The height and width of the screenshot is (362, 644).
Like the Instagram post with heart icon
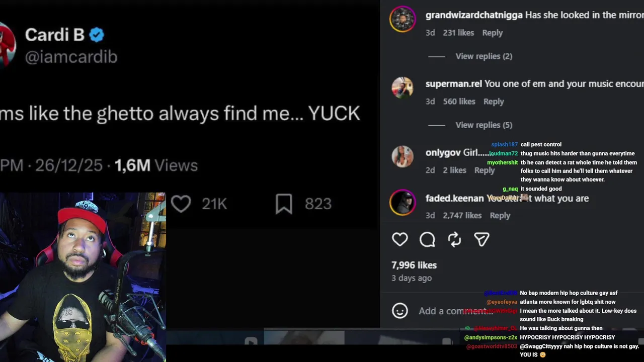pos(400,239)
